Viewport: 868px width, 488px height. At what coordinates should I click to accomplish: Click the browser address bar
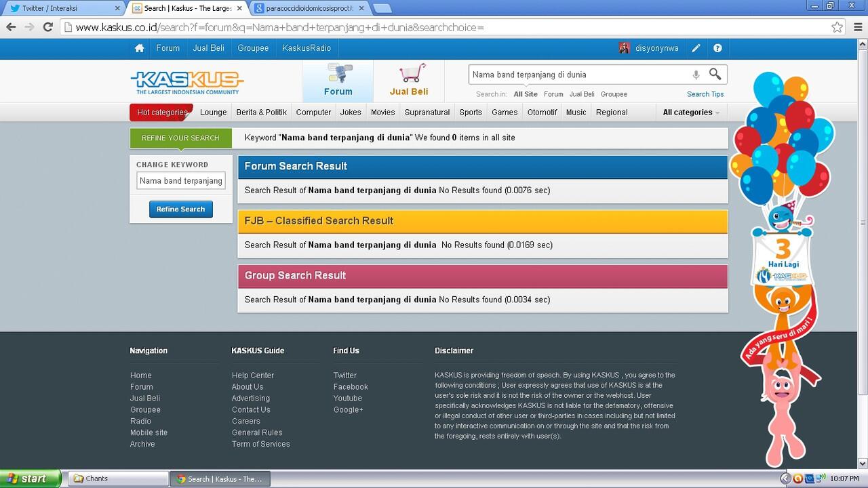pos(448,27)
